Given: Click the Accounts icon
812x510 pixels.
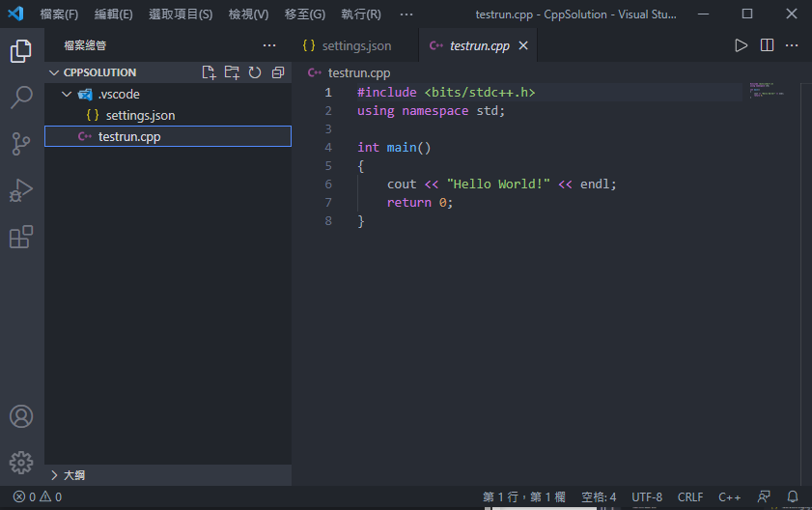Looking at the screenshot, I should [x=21, y=416].
